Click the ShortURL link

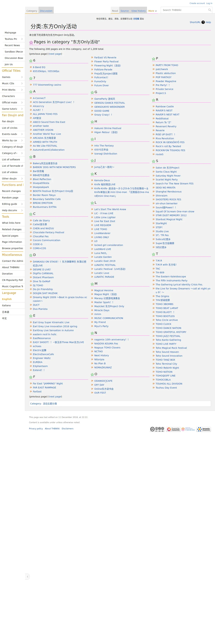pyautogui.click(x=195, y=22)
